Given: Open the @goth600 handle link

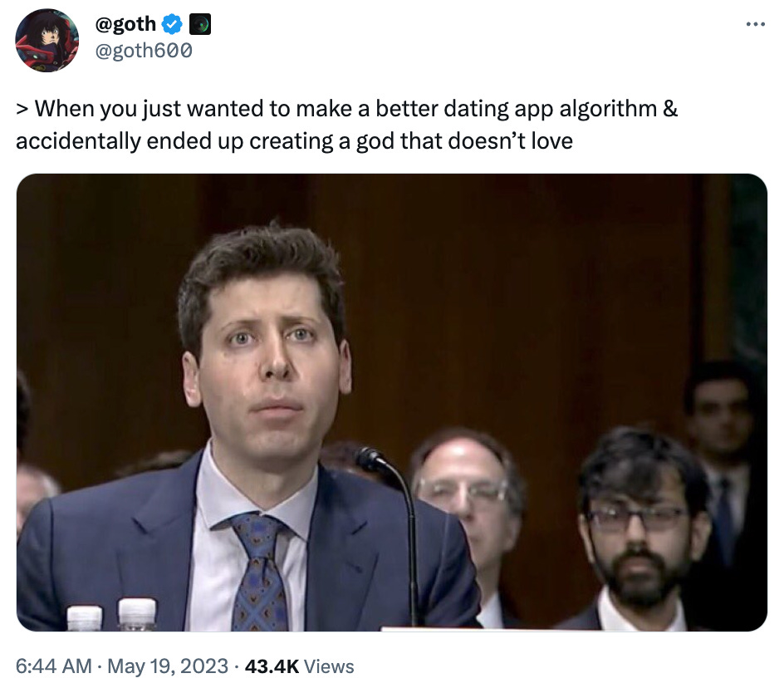Looking at the screenshot, I should pyautogui.click(x=144, y=51).
